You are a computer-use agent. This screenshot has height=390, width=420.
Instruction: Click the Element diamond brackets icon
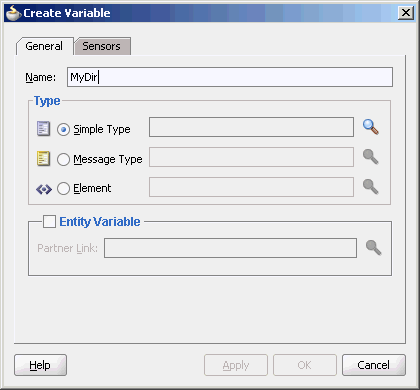pos(44,189)
